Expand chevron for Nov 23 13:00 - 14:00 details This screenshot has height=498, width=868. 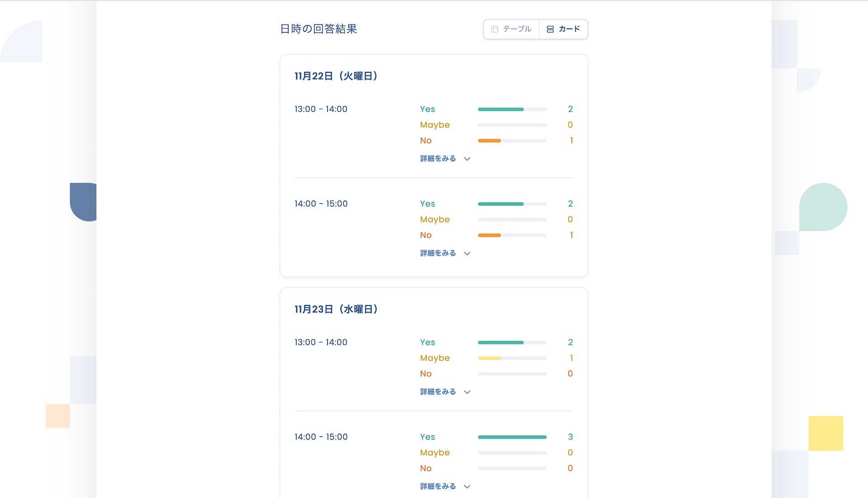[467, 392]
